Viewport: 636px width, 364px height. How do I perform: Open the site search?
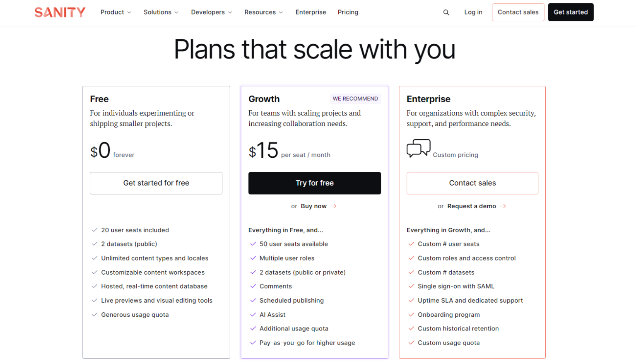(446, 12)
